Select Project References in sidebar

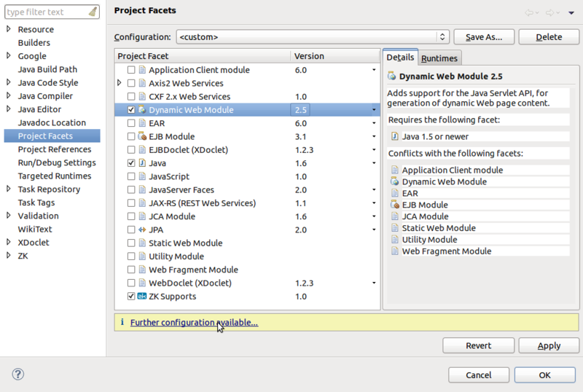[x=55, y=149]
